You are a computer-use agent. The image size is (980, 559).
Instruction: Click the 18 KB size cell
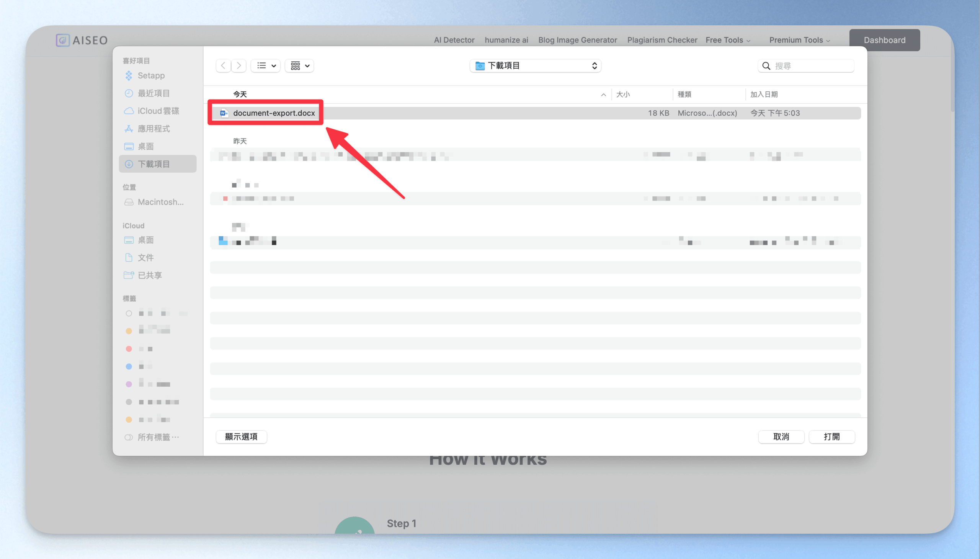pyautogui.click(x=659, y=113)
